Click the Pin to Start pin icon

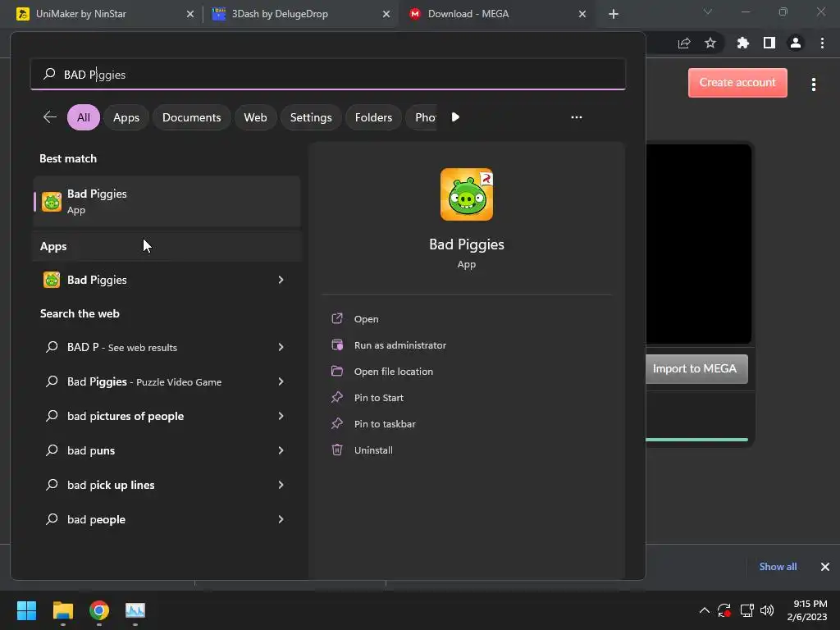point(337,398)
